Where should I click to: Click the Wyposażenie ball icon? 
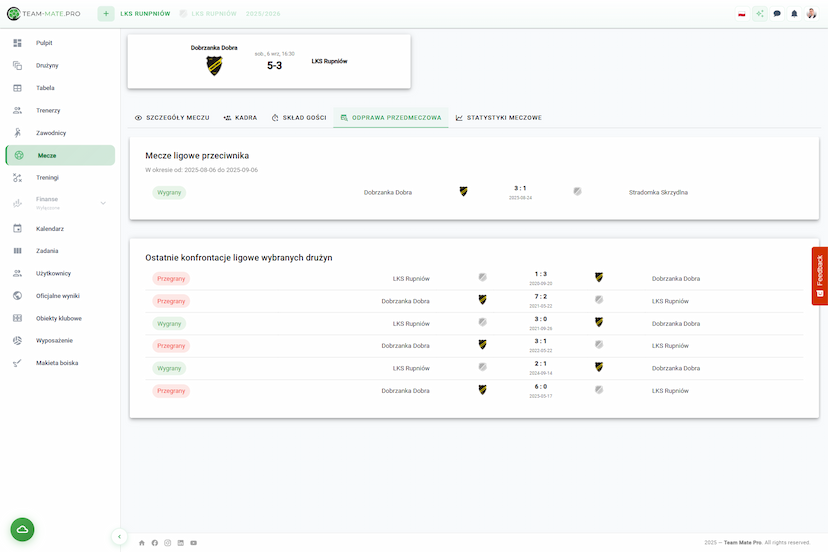(17, 341)
